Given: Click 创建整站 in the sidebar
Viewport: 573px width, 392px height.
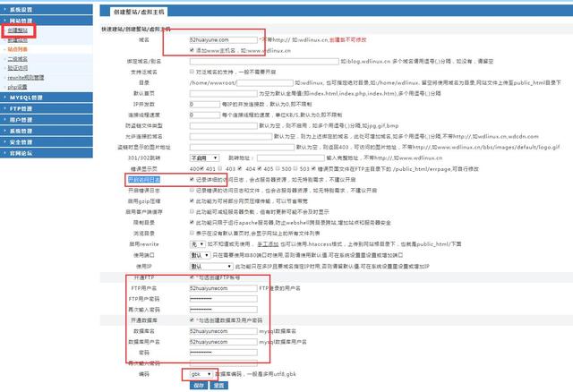Looking at the screenshot, I should [x=18, y=30].
